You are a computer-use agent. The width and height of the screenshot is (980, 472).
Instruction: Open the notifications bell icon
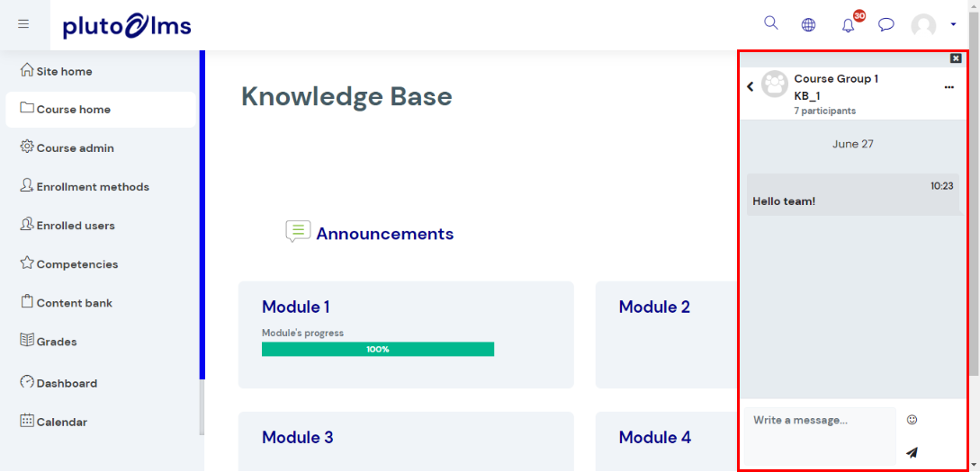[848, 25]
